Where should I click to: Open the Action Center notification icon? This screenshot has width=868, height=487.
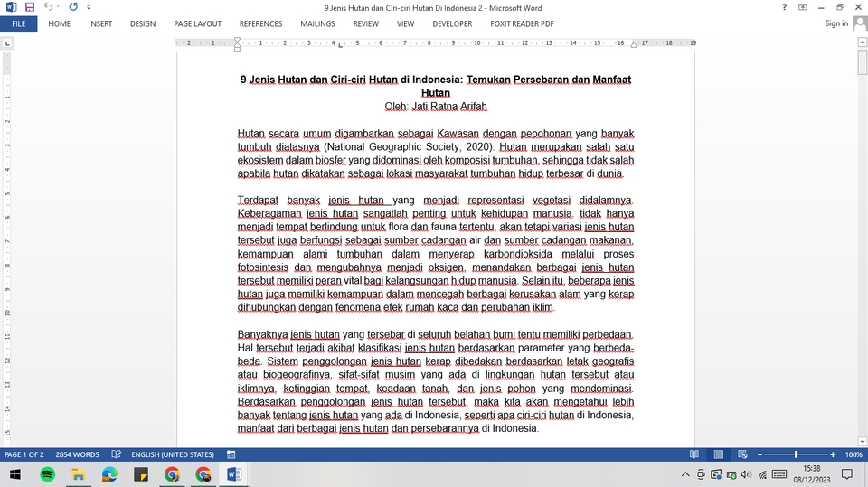847,474
